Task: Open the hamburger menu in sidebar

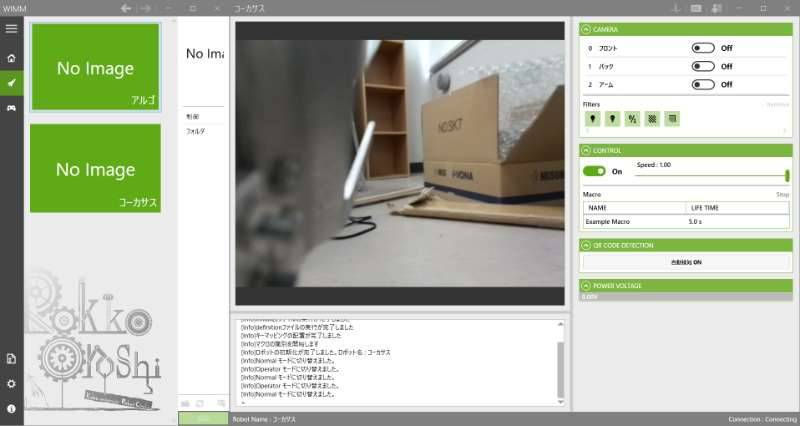Action: [11, 29]
